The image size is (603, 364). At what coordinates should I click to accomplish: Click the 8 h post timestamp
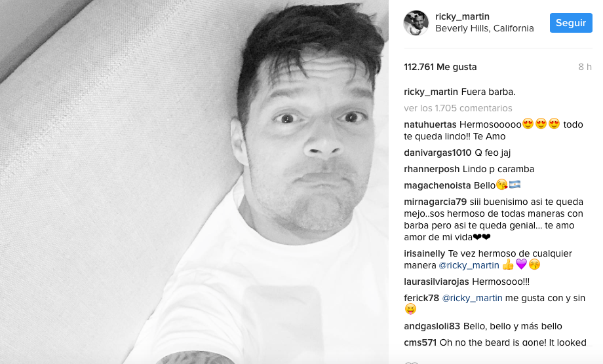[x=585, y=67]
